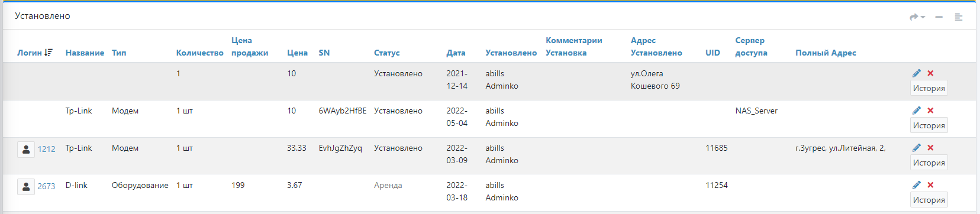This screenshot has width=980, height=214.
Task: Click История button for the D-link row
Action: point(929,200)
